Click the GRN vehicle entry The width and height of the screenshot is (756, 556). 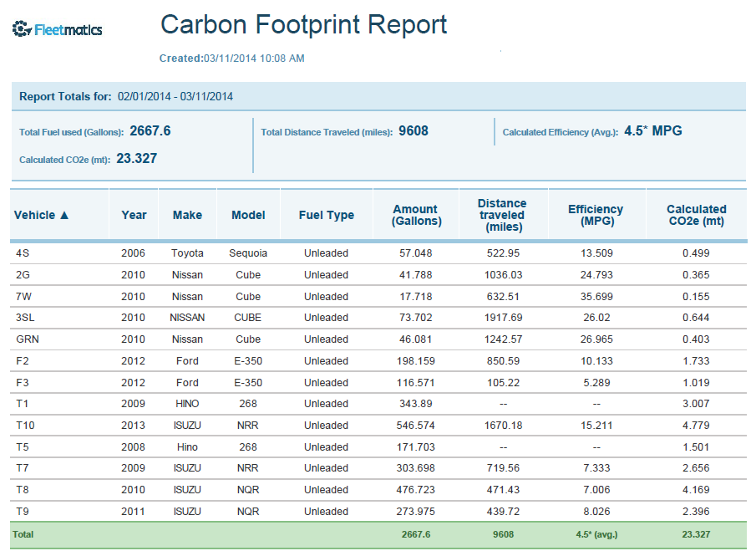point(27,339)
